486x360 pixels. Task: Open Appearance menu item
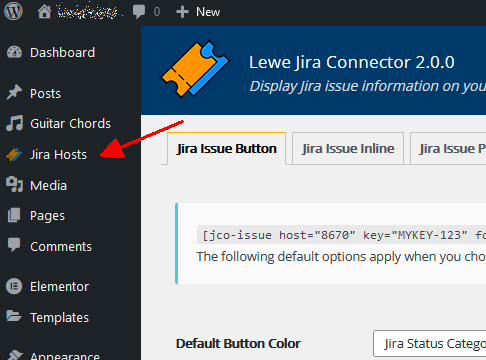pos(65,356)
